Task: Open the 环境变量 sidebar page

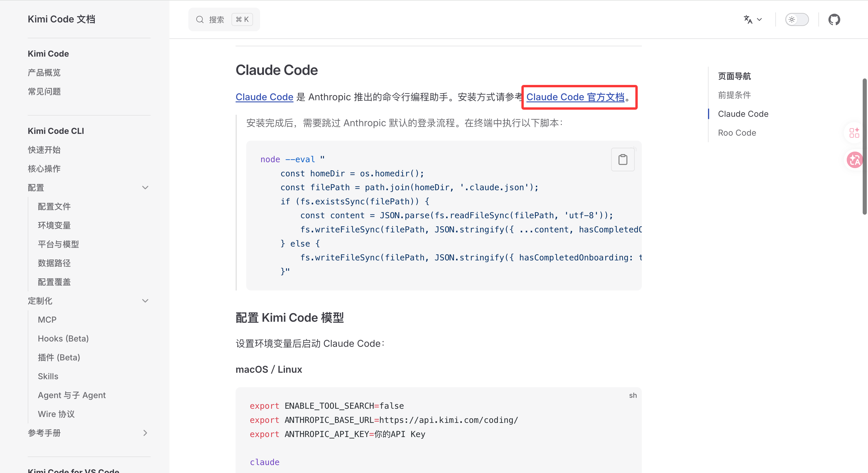Action: pos(54,225)
